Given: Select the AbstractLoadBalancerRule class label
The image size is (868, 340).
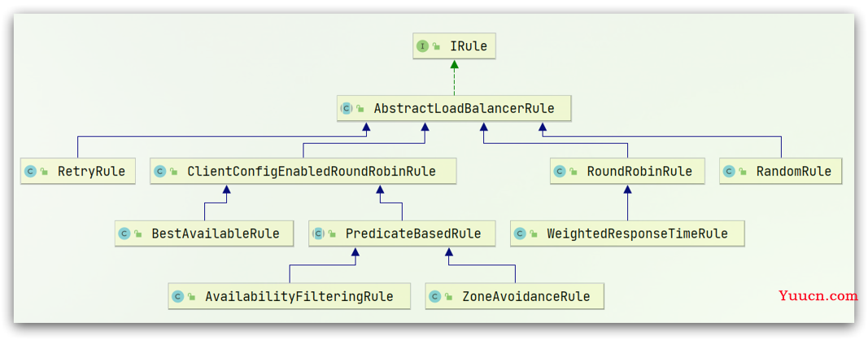Looking at the screenshot, I should [x=464, y=109].
